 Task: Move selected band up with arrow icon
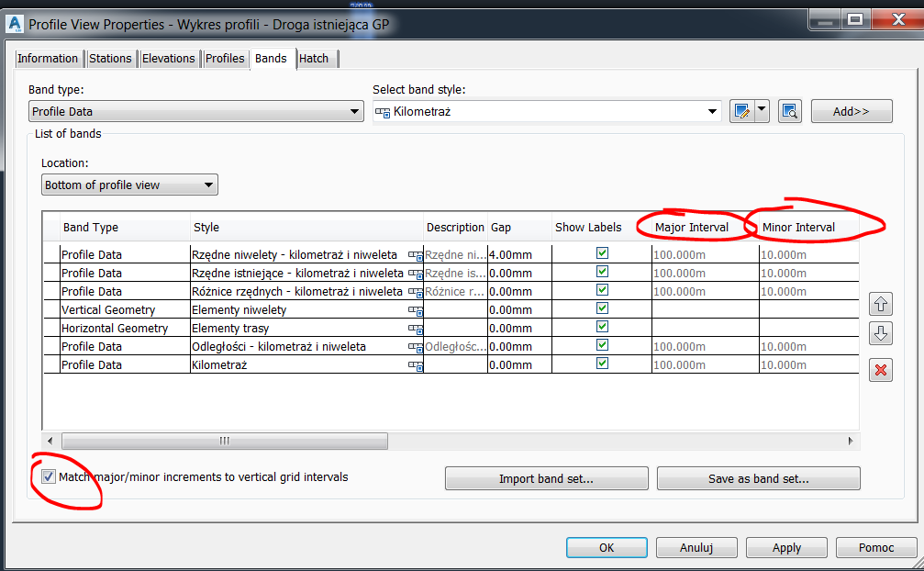pos(881,304)
